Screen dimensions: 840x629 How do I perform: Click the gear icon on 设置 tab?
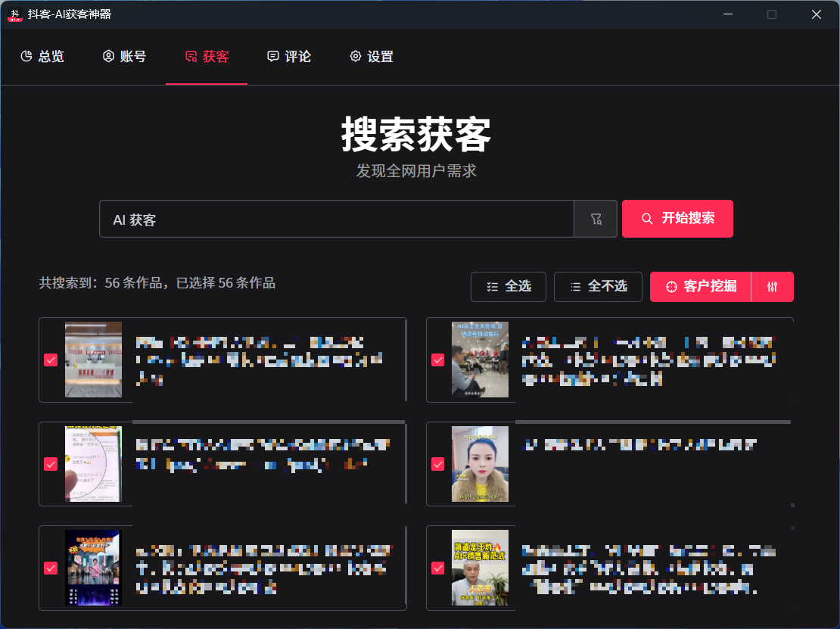(x=354, y=56)
